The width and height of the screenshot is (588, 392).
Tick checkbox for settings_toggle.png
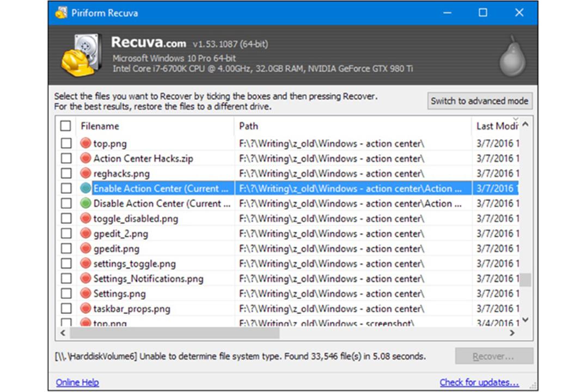[x=66, y=264]
